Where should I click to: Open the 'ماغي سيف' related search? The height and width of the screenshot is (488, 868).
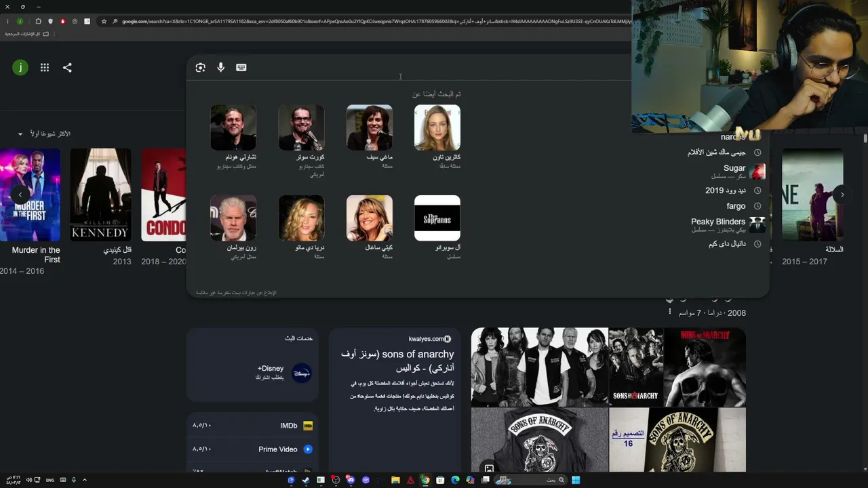point(370,136)
